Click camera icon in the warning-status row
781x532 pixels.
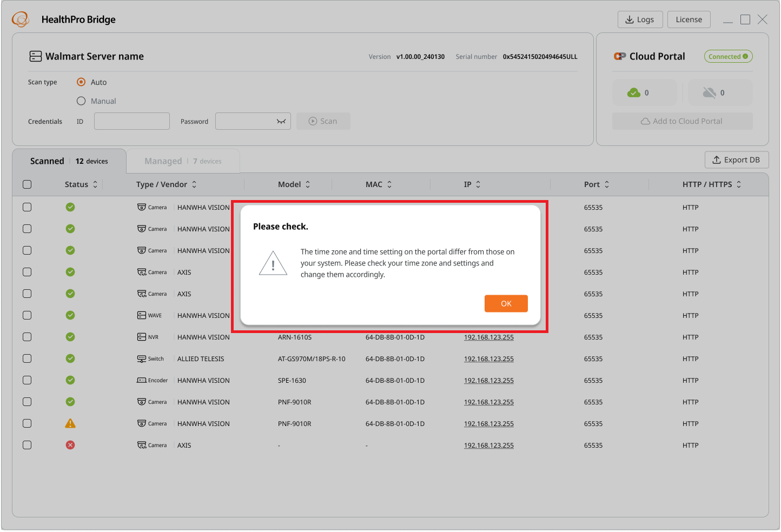[142, 423]
